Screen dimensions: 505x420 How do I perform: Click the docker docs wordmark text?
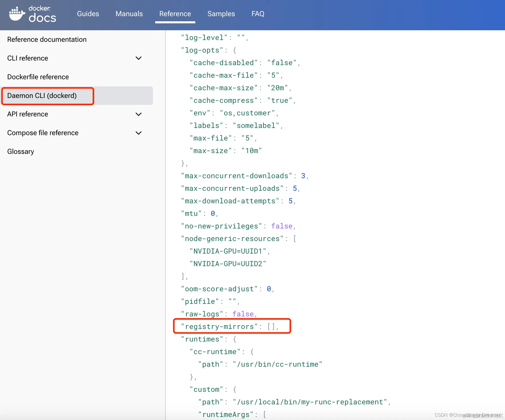(x=42, y=14)
